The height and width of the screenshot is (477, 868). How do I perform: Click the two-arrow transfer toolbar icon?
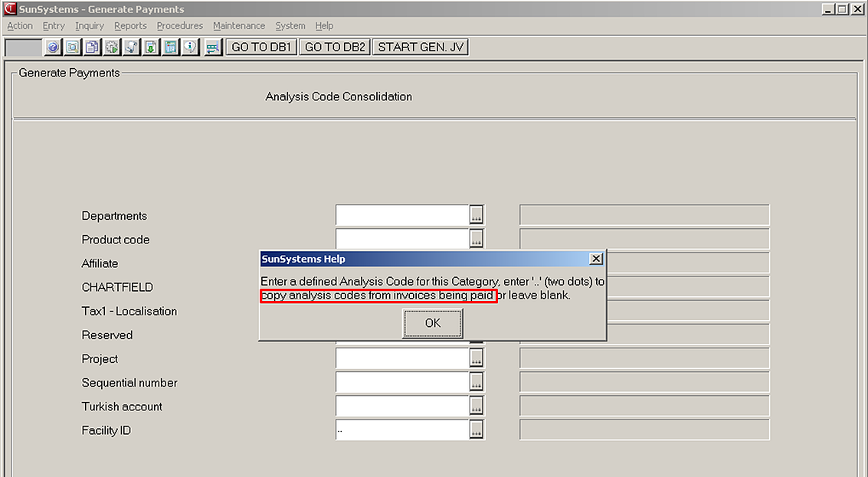(x=212, y=47)
